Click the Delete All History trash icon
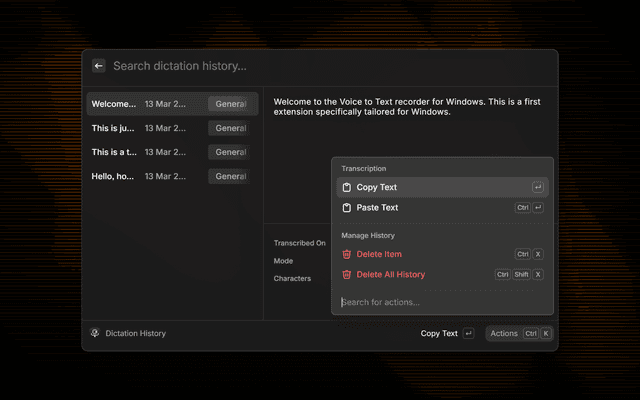This screenshot has width=640, height=400. 346,274
